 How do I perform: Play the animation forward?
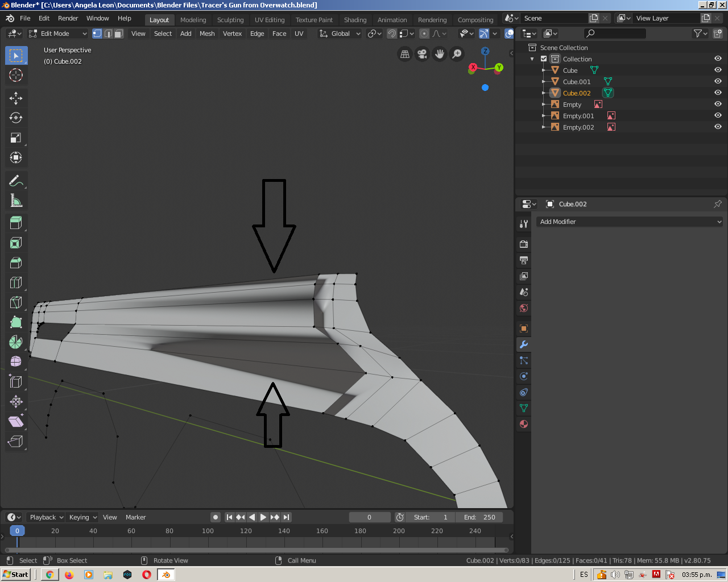coord(263,517)
